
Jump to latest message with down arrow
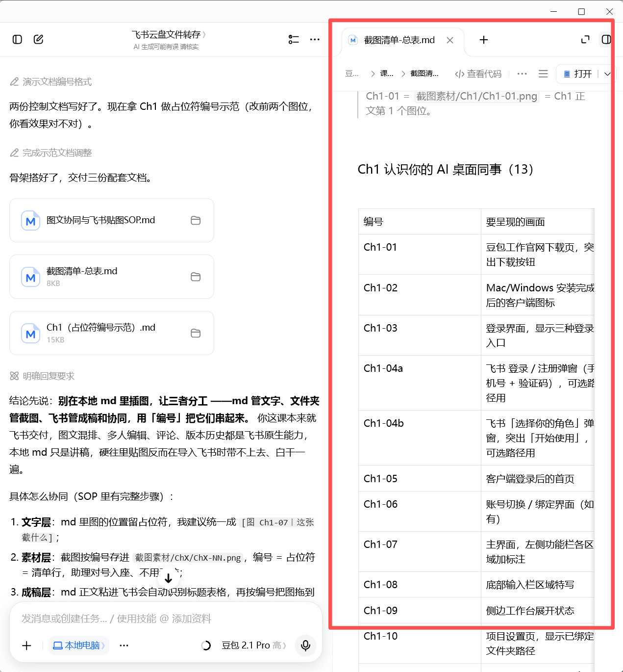168,578
